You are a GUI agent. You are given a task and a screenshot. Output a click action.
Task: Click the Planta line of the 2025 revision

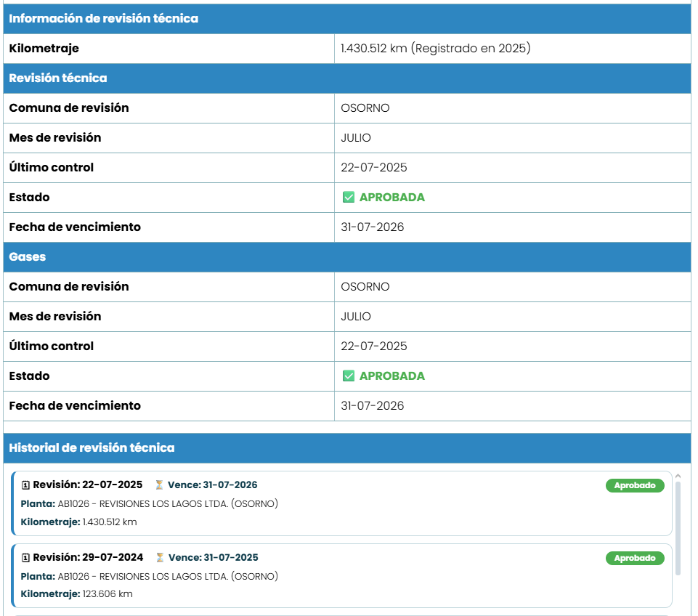(150, 504)
